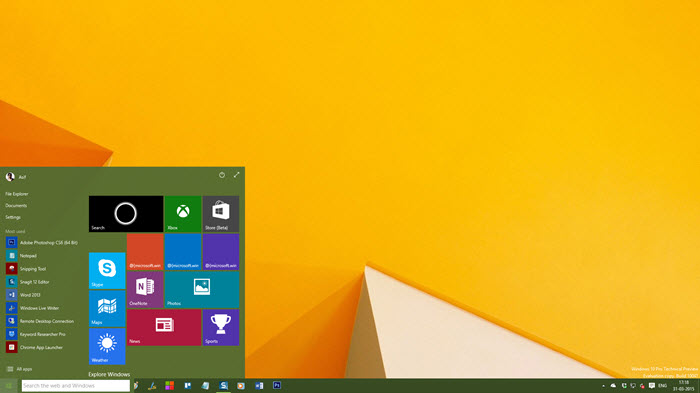Launch Adobe Photoshop CS6 (64 Bit)

point(42,242)
